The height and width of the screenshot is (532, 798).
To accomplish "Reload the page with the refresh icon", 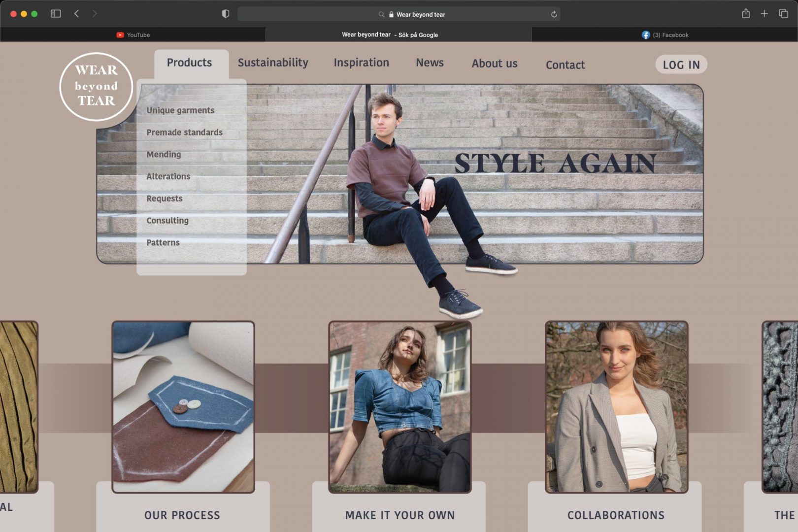I will [x=554, y=14].
